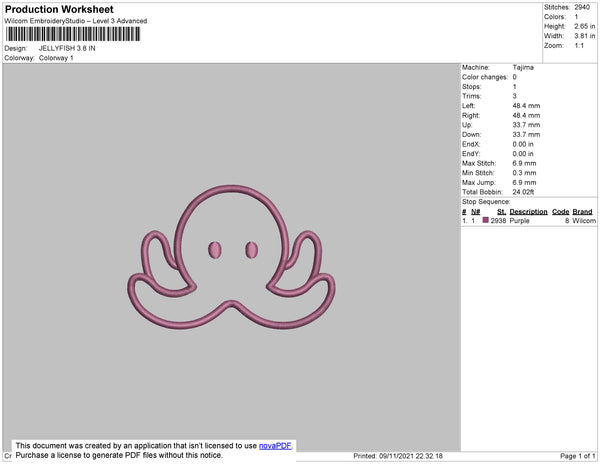Click the jellyfish's right eye
600x464 pixels.
coord(251,250)
